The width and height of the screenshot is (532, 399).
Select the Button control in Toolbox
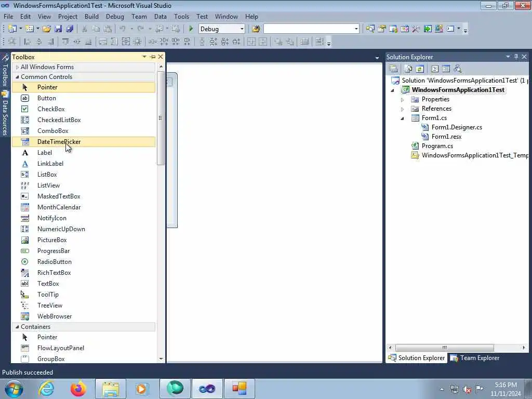(84, 98)
